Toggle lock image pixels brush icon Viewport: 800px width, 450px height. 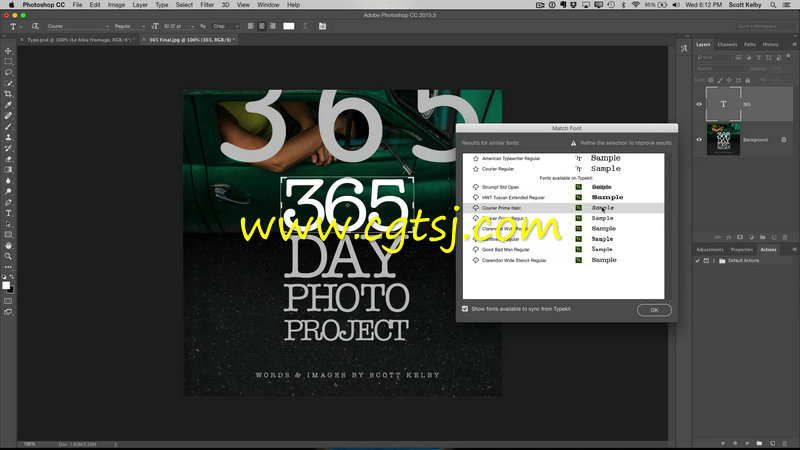click(720, 80)
